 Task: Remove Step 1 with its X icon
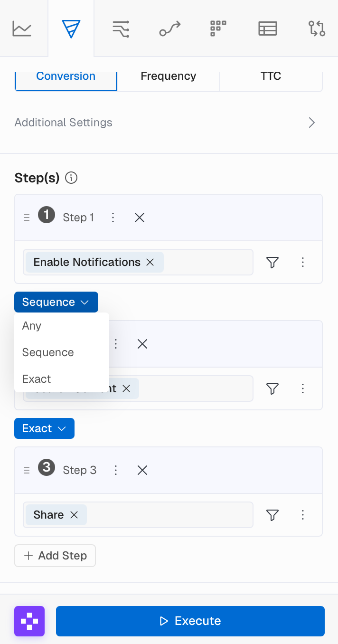coord(140,218)
